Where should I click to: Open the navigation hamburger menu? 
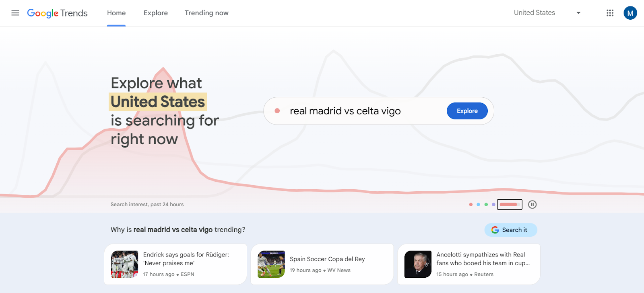point(15,12)
